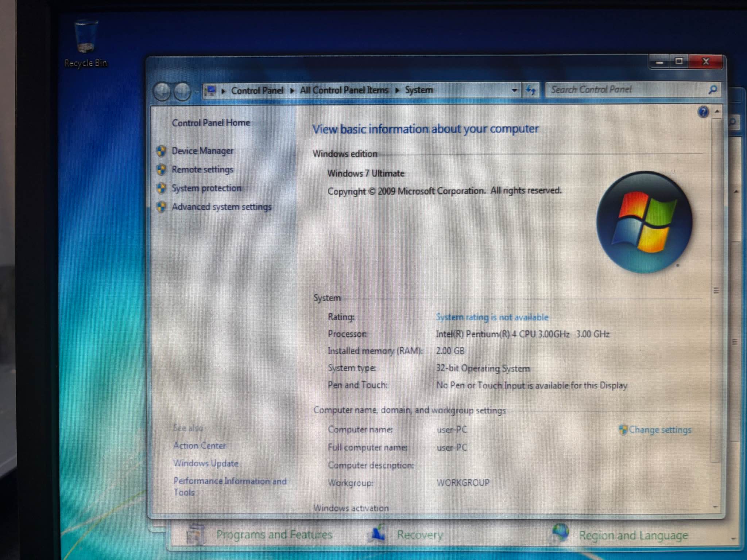747x560 pixels.
Task: Click the Windows logo image
Action: coord(645,222)
